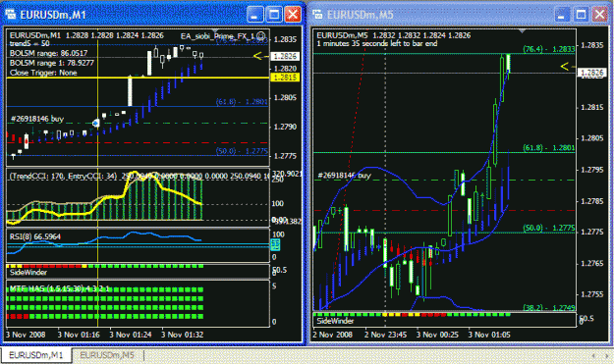Click the 'BOLSM range 1: 78.9277' label
The image size is (614, 364).
52,63
